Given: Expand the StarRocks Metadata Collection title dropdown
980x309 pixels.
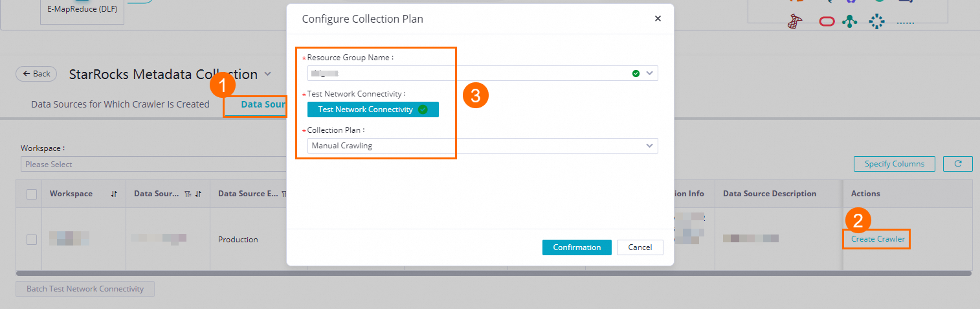Looking at the screenshot, I should click(268, 74).
